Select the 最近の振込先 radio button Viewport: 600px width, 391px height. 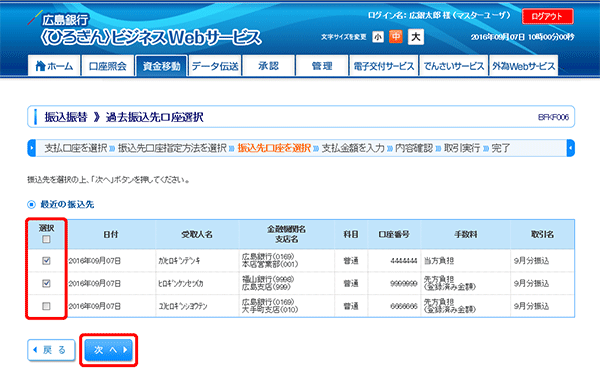coord(31,205)
